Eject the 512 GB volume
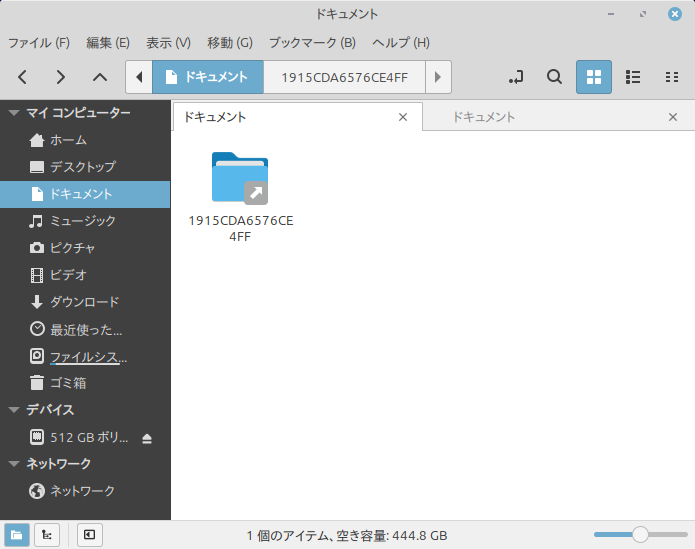 click(148, 438)
